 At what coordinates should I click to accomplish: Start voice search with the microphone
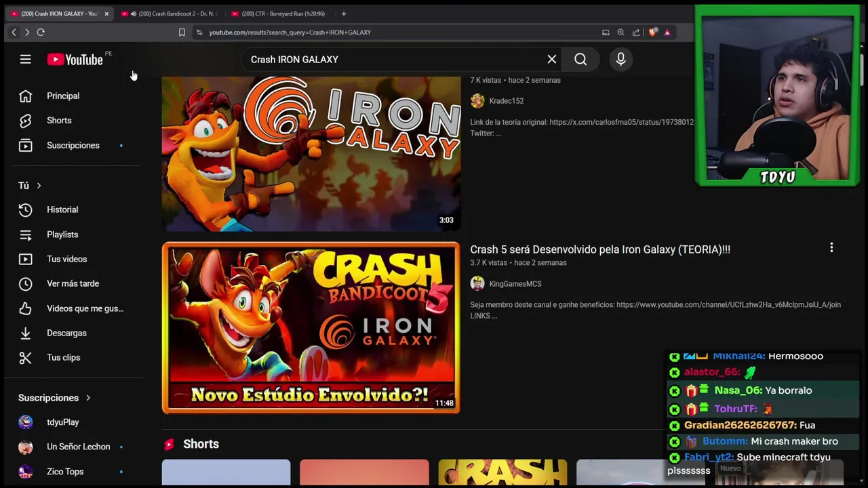pos(620,60)
